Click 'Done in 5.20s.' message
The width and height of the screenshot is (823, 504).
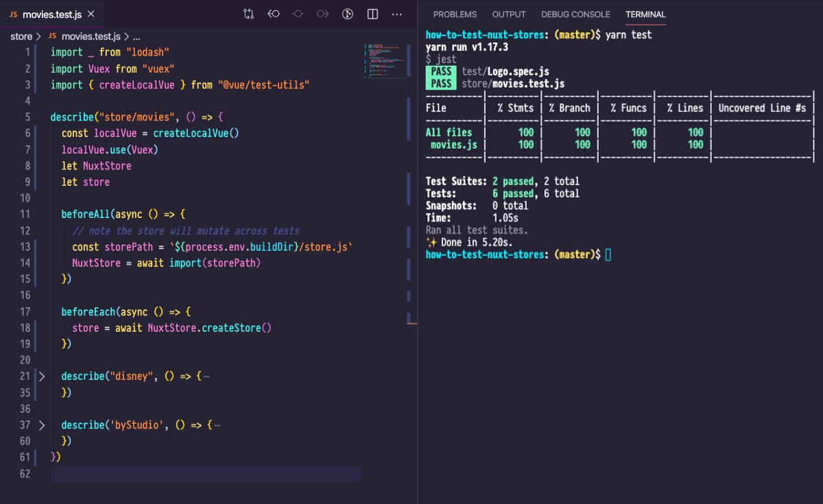click(477, 243)
